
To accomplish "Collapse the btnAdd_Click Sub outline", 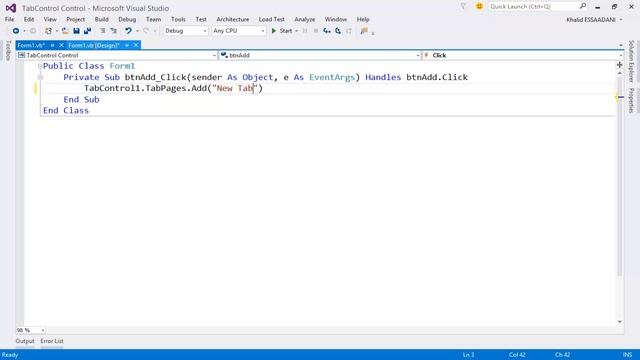I will click(x=40, y=77).
